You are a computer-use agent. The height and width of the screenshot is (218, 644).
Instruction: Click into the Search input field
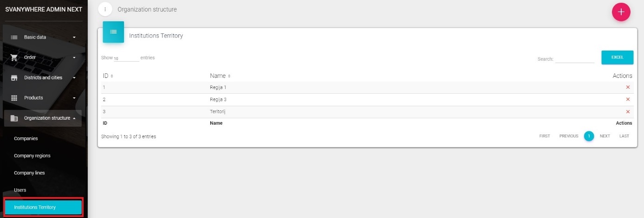coord(574,59)
